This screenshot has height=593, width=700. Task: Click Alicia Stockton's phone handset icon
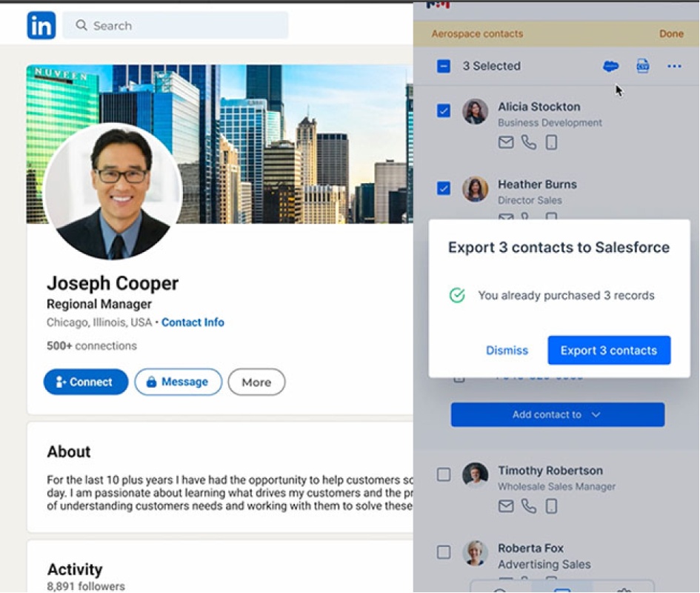(x=529, y=142)
